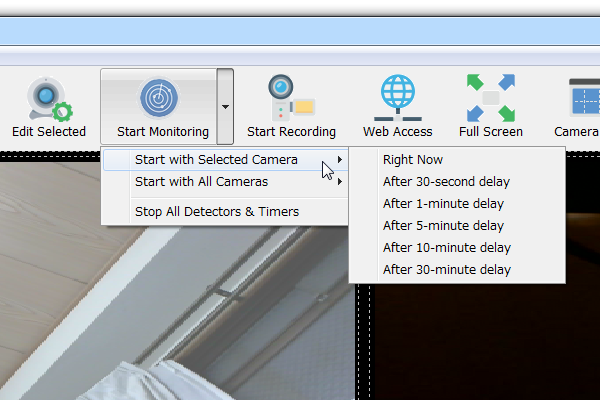Expand Start with All Cameras submenu arrow

[339, 182]
